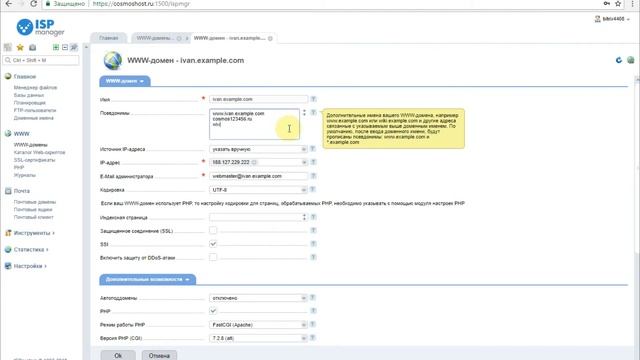Open the Кодировка UTF-8 dropdown
Viewport: 640px width, 360px height.
point(258,190)
